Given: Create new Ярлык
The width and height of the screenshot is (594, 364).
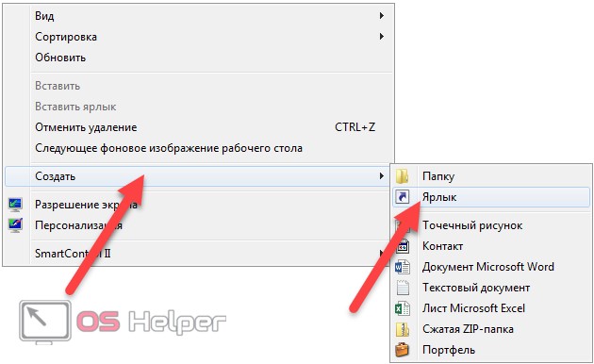Looking at the screenshot, I should pyautogui.click(x=491, y=197).
